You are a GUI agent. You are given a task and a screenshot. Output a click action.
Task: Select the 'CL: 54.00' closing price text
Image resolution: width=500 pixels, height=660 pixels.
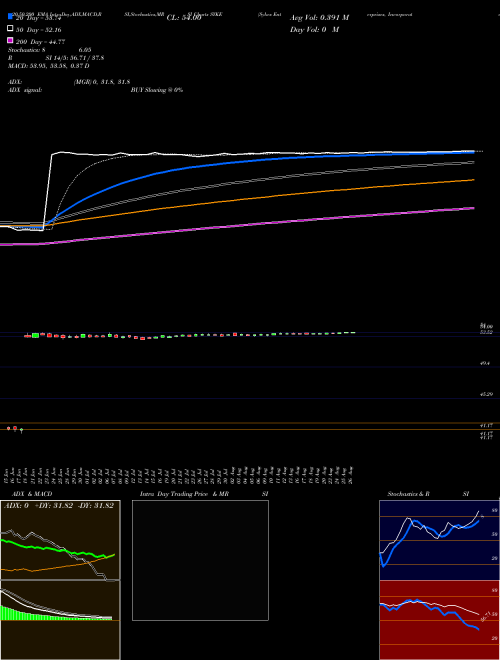click(184, 18)
